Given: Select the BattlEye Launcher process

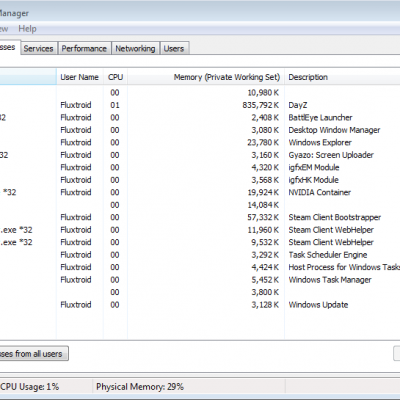Looking at the screenshot, I should point(200,117).
